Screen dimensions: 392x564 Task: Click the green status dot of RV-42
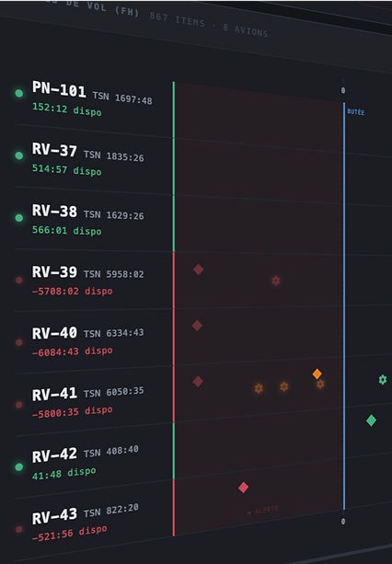19,466
